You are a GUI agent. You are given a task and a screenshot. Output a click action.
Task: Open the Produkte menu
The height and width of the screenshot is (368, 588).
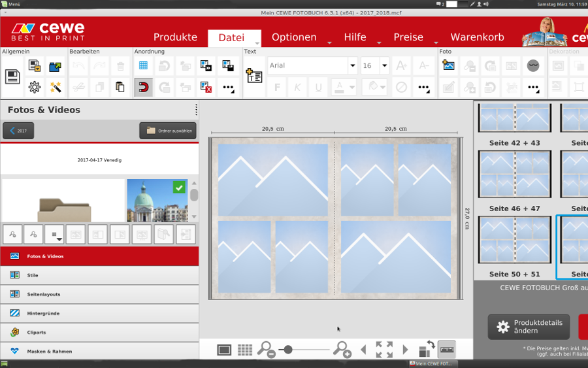click(175, 37)
